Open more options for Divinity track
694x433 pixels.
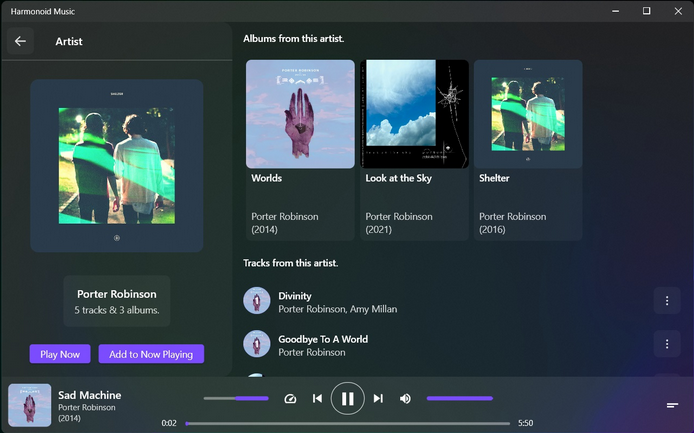667,301
